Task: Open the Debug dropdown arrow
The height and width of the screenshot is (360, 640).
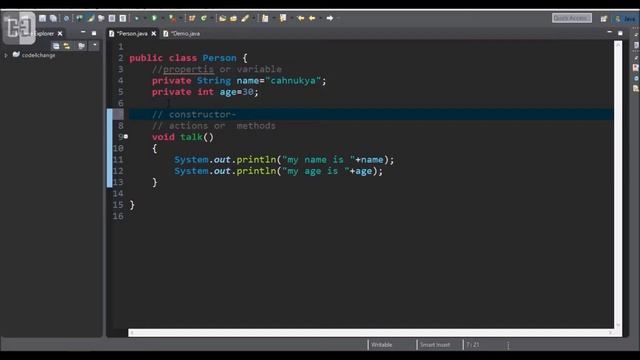Action: click(144, 18)
